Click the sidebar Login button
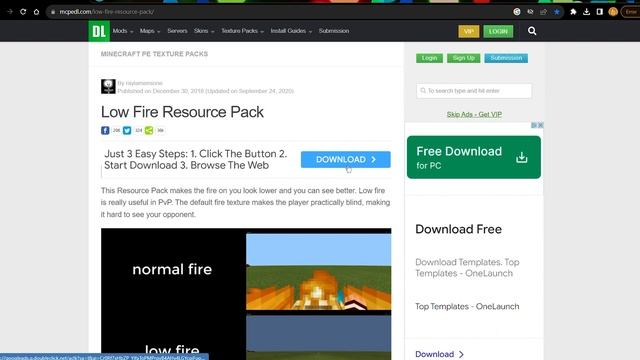 [x=429, y=58]
